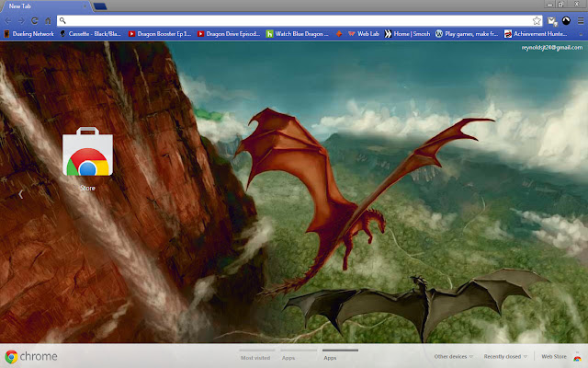Image resolution: width=588 pixels, height=368 pixels.
Task: Click the Forward navigation arrow
Action: pyautogui.click(x=21, y=21)
